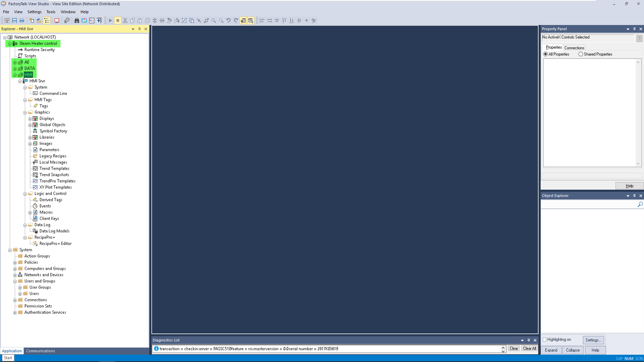Click the Property Panel scrollbar down arrow
Screen dimensions: 644x362
(638, 164)
